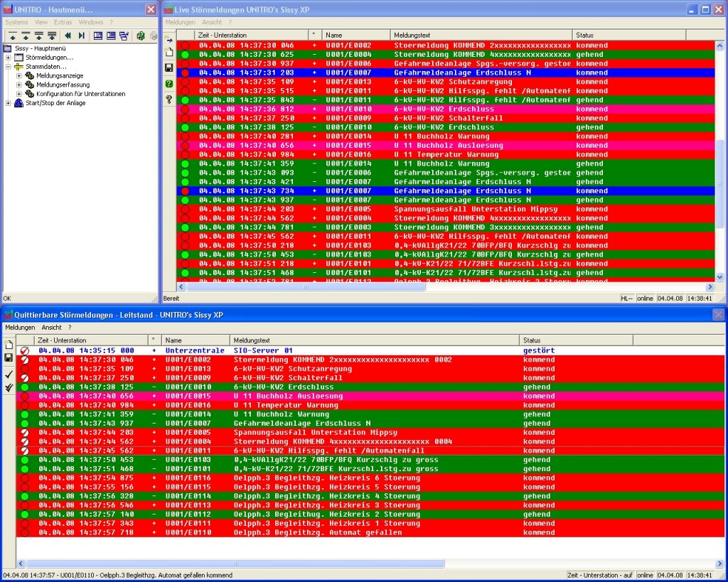Viewport: 728px width, 582px height.
Task: Click 'Zeit - Unterstation - auf' in bottom status bar
Action: tap(600, 575)
